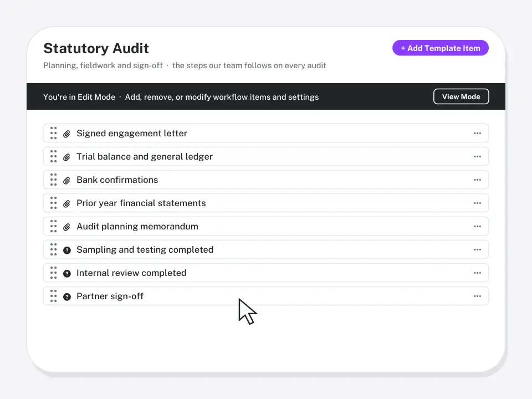The height and width of the screenshot is (399, 532).
Task: Grab drag handle of Prior year financial statements
Action: click(54, 203)
